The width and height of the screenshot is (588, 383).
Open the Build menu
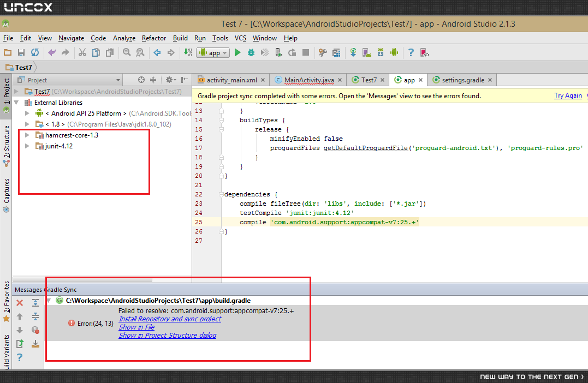click(x=180, y=38)
